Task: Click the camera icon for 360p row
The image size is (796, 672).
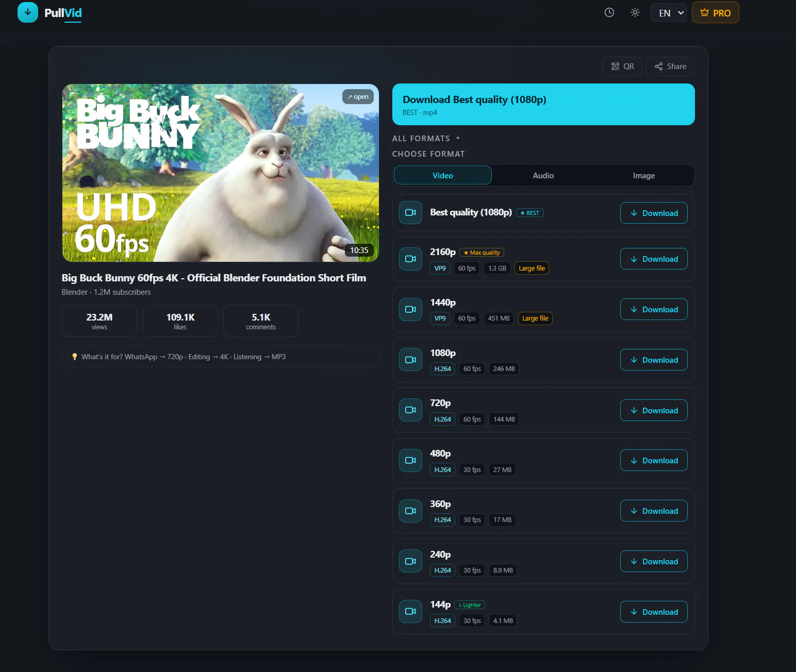Action: 411,511
